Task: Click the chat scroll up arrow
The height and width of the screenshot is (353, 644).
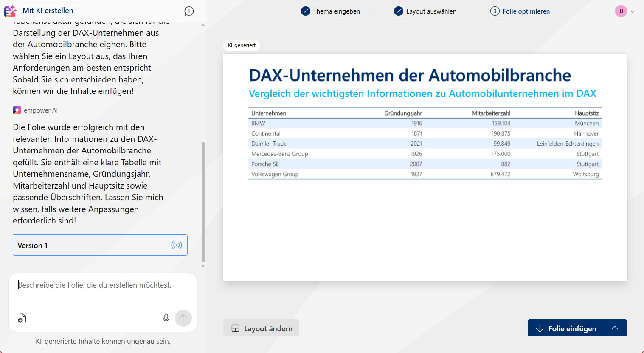Action: pyautogui.click(x=203, y=25)
